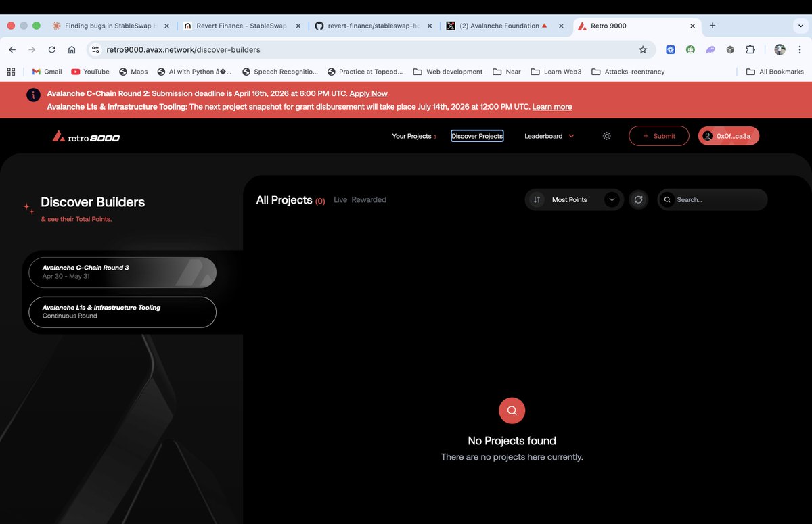Bookmark this page with the star icon
812x524 pixels.
(643, 49)
